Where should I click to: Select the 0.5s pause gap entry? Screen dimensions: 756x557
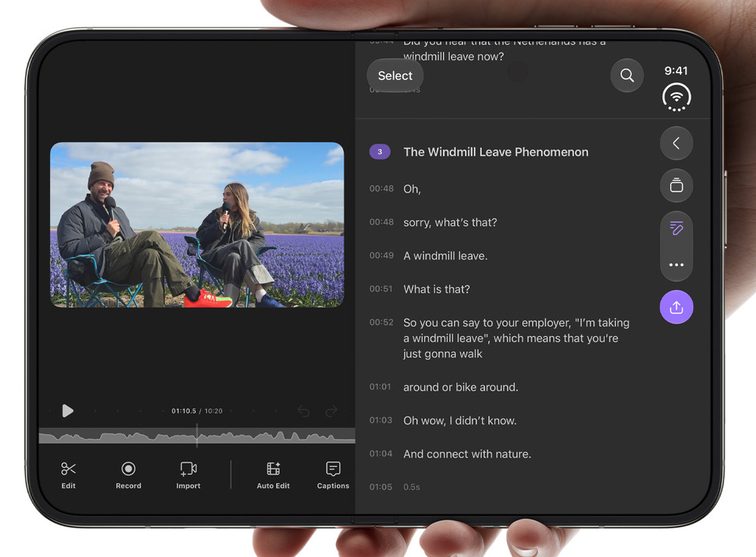(412, 487)
